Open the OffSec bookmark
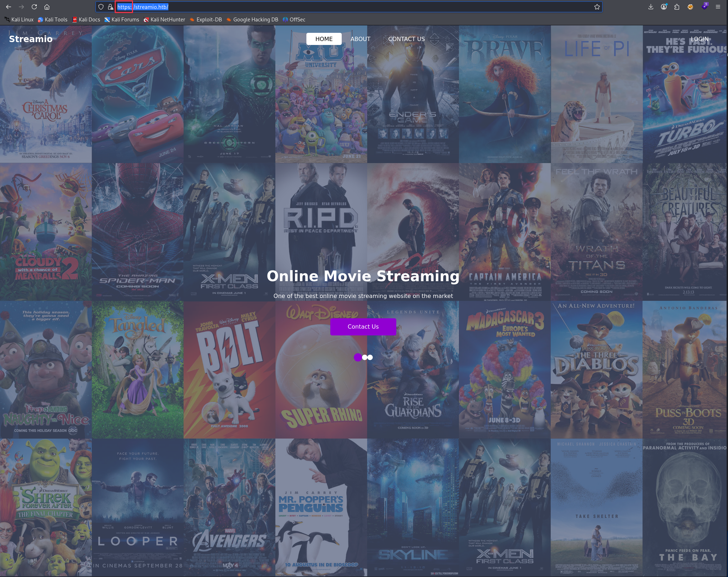This screenshot has width=728, height=577. click(294, 20)
